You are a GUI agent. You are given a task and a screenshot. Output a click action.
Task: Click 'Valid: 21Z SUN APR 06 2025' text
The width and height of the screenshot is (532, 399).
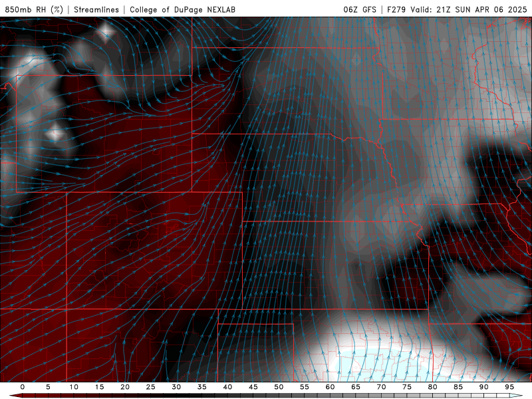pyautogui.click(x=469, y=10)
